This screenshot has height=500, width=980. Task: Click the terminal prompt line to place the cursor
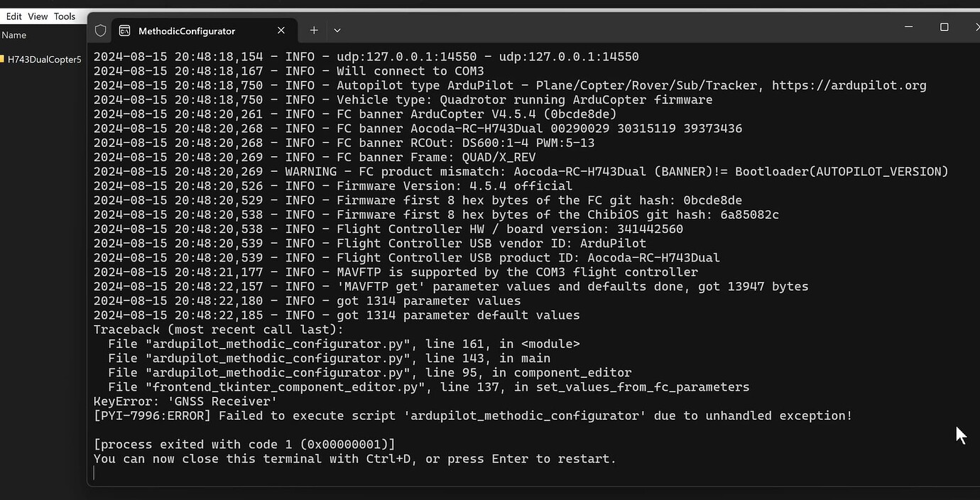click(96, 472)
